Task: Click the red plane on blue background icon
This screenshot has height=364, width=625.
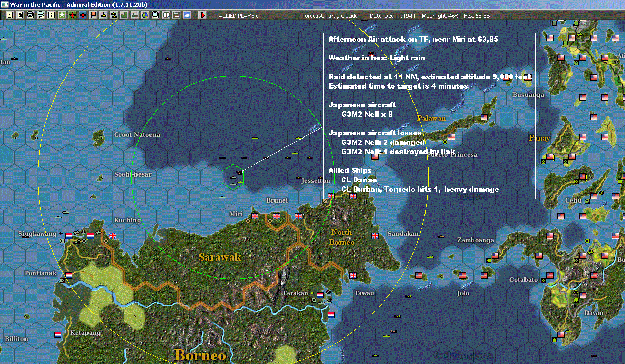Action: (x=83, y=15)
